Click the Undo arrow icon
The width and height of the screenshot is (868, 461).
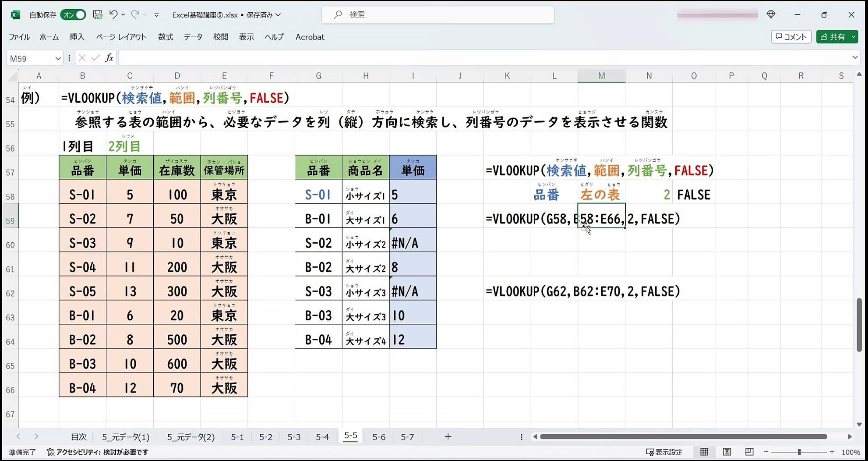tap(113, 15)
